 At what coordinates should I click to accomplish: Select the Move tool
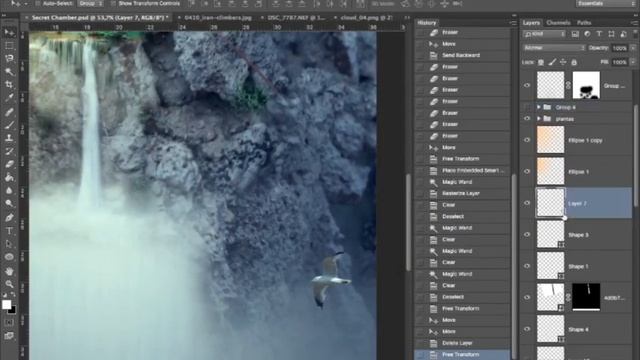coord(9,33)
